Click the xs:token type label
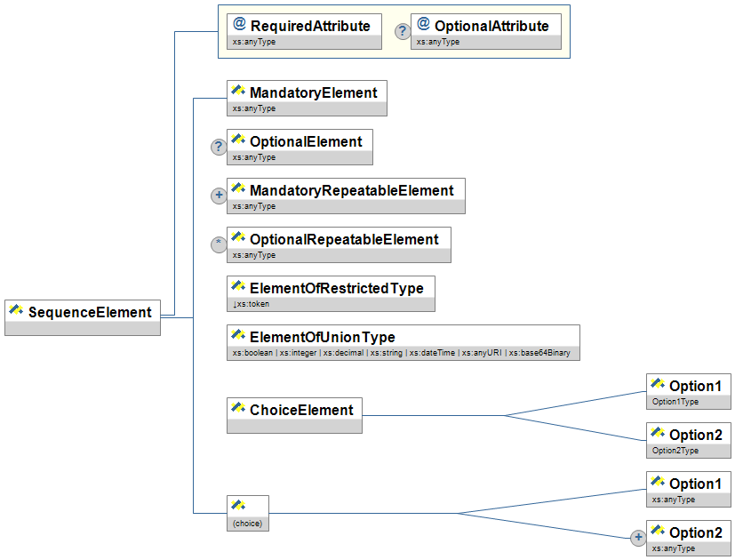Screen dimensions: 751x560 click(251, 304)
